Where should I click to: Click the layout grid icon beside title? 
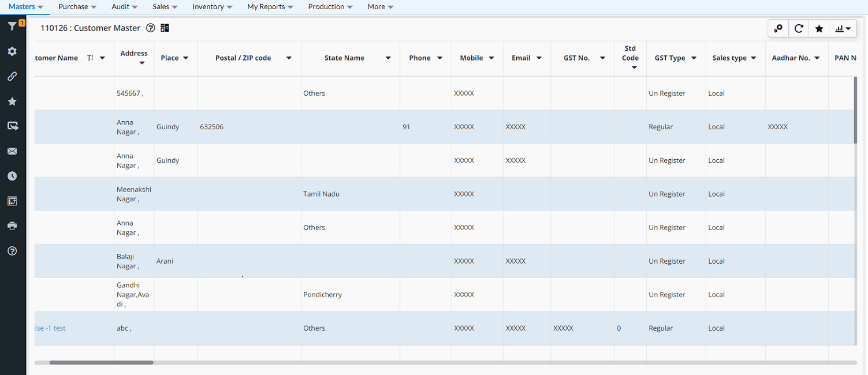pyautogui.click(x=165, y=28)
